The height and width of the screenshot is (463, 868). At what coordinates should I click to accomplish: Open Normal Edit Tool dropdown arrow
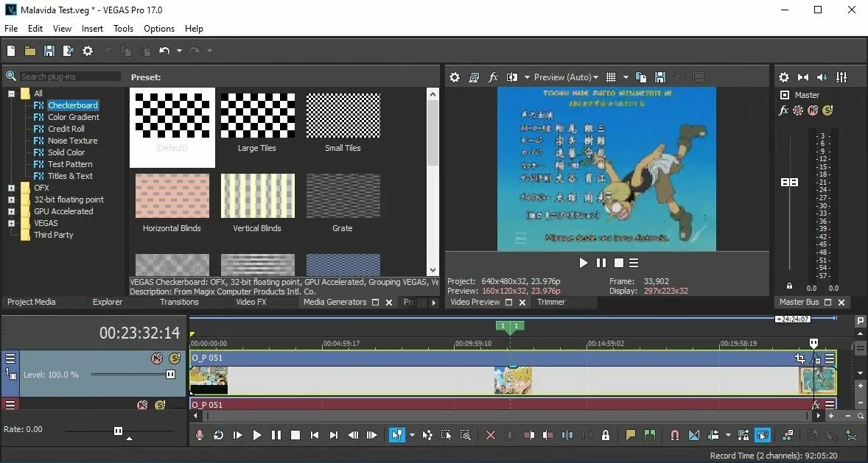[412, 435]
